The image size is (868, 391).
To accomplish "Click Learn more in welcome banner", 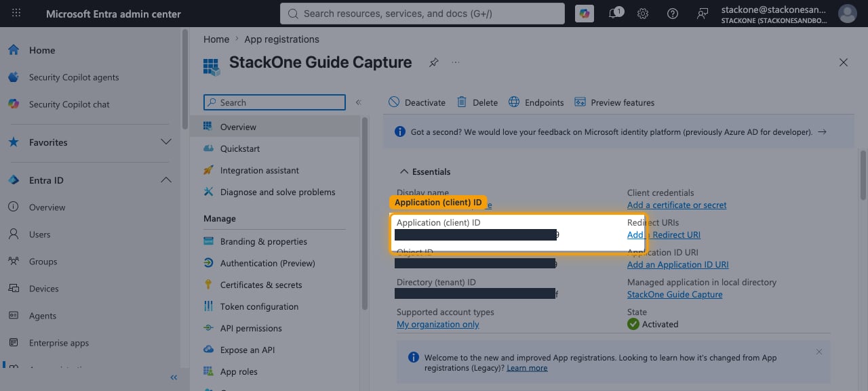I will tap(527, 368).
